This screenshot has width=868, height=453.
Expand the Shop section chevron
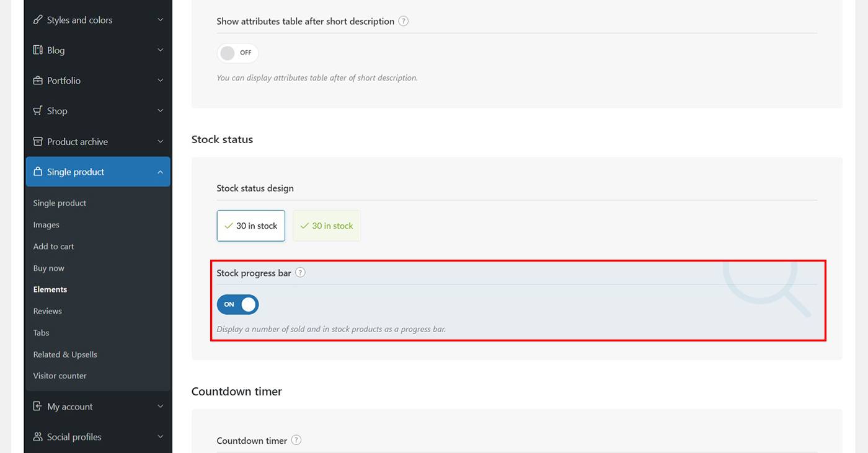click(x=160, y=111)
